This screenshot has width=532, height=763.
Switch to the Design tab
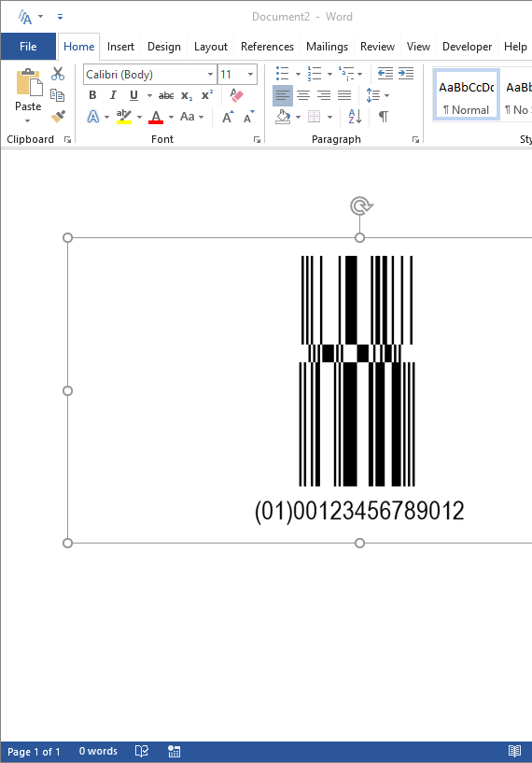click(x=164, y=47)
